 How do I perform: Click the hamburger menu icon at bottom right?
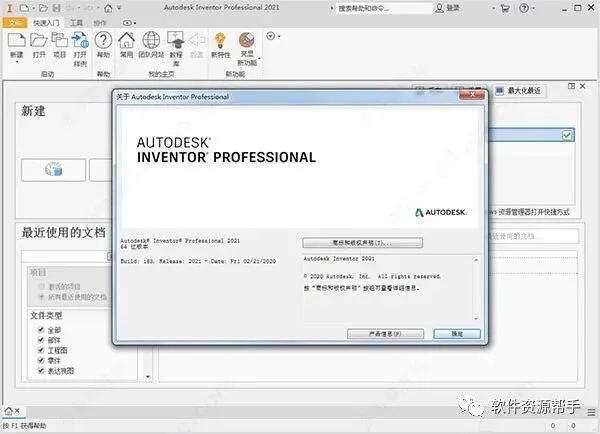pos(592,412)
